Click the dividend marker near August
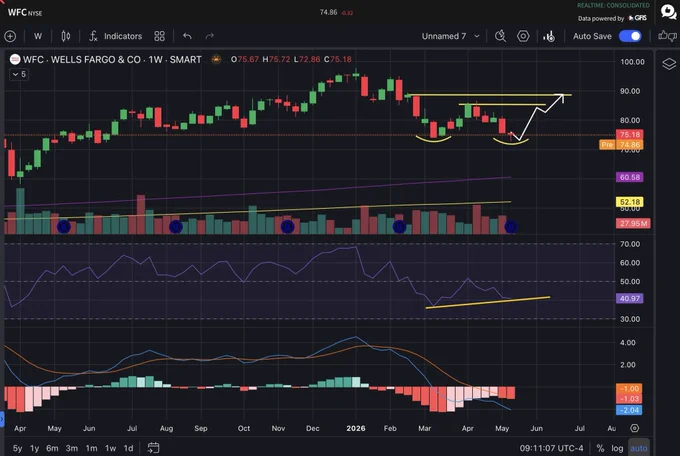This screenshot has width=680, height=456. point(176,226)
